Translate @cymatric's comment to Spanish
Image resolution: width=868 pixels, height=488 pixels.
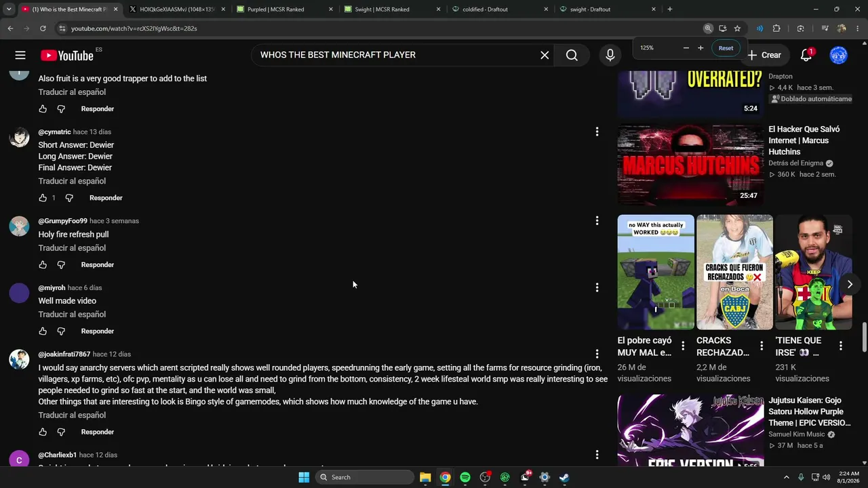tap(72, 181)
